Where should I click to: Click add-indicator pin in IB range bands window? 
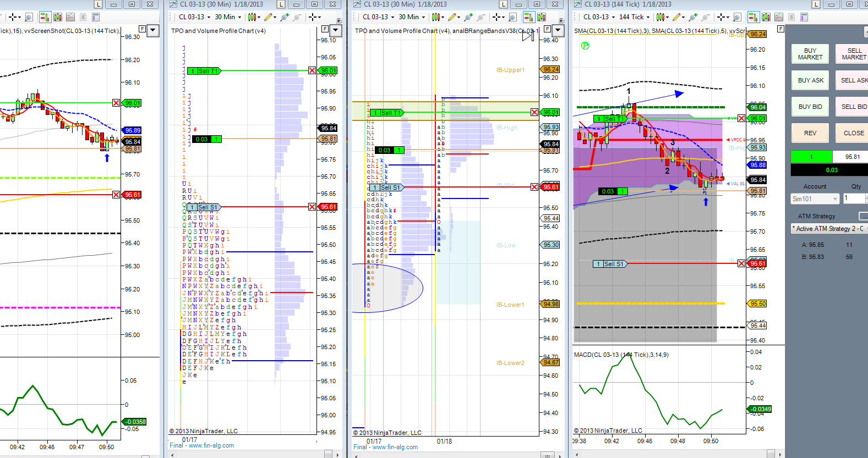pos(468,17)
